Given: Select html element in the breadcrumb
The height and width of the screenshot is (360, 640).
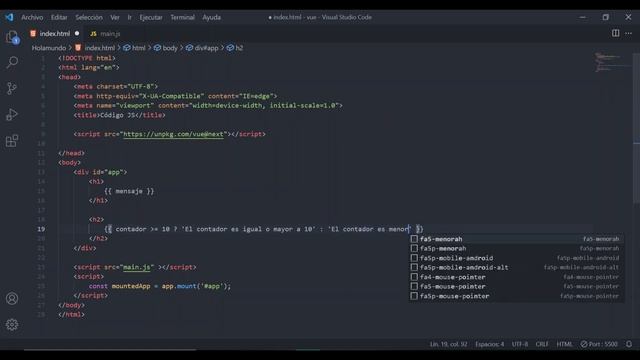Looking at the screenshot, I should (139, 48).
